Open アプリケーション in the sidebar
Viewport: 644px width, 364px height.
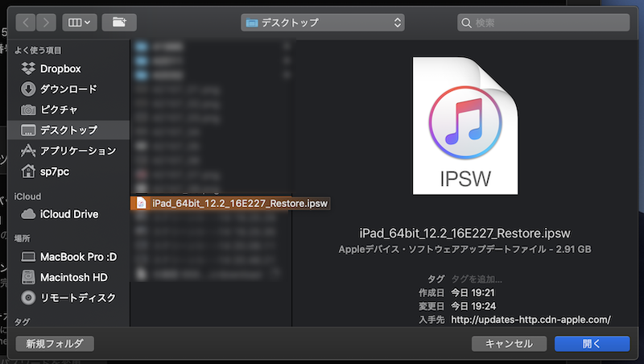[78, 151]
